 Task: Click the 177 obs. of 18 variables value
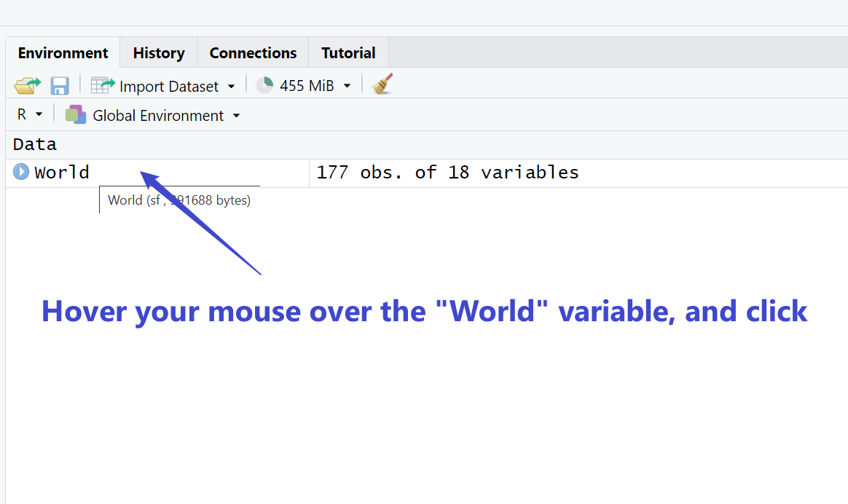[447, 173]
